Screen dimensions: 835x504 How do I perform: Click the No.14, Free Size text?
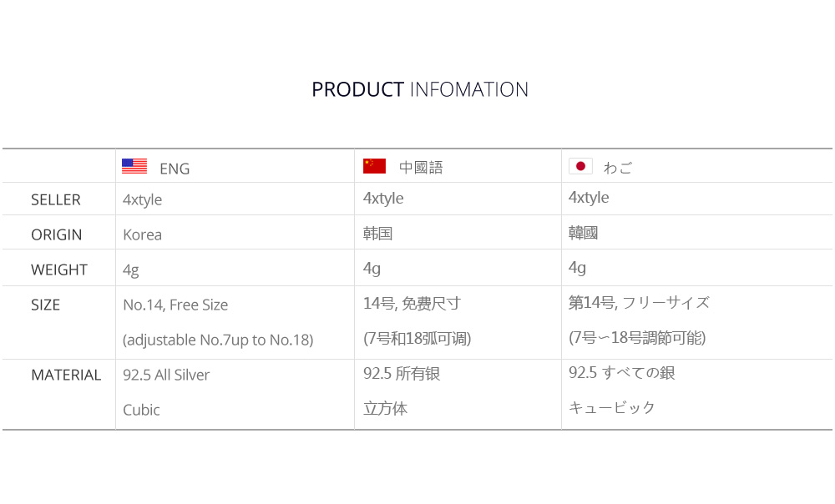[x=175, y=305]
